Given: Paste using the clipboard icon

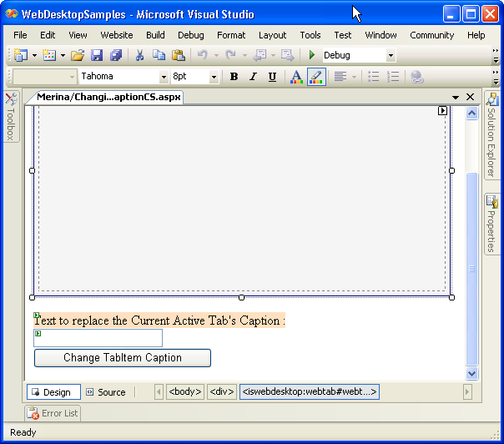Looking at the screenshot, I should click(x=178, y=55).
